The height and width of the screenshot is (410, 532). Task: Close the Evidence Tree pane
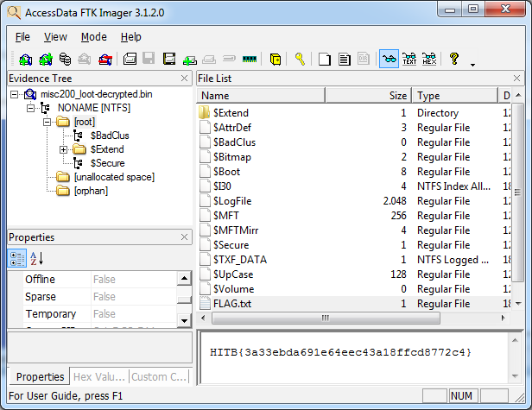click(184, 79)
